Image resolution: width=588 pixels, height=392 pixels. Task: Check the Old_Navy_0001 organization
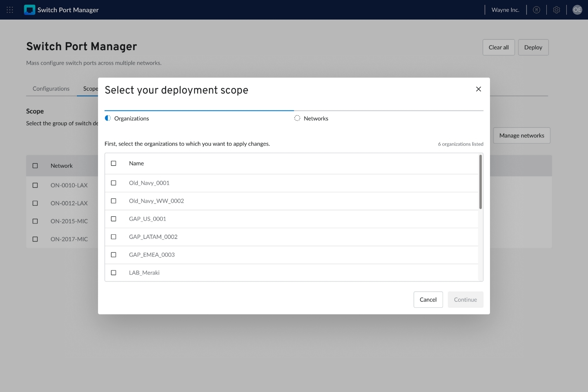click(x=114, y=183)
